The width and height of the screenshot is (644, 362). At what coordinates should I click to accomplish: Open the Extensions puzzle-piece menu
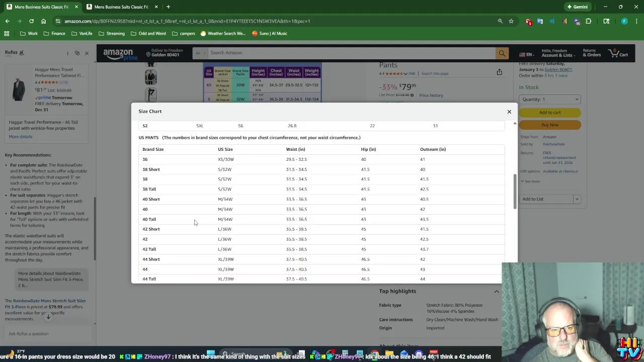click(x=589, y=21)
